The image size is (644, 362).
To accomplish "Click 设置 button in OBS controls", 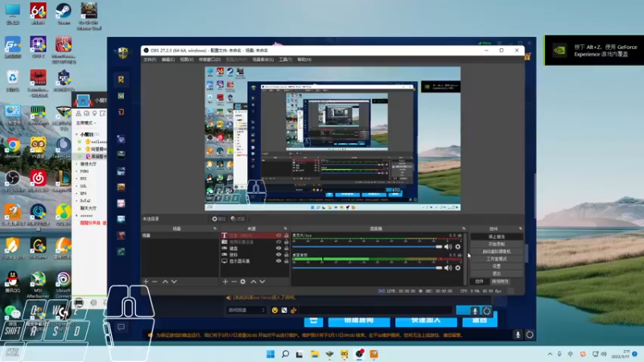I will (x=496, y=265).
